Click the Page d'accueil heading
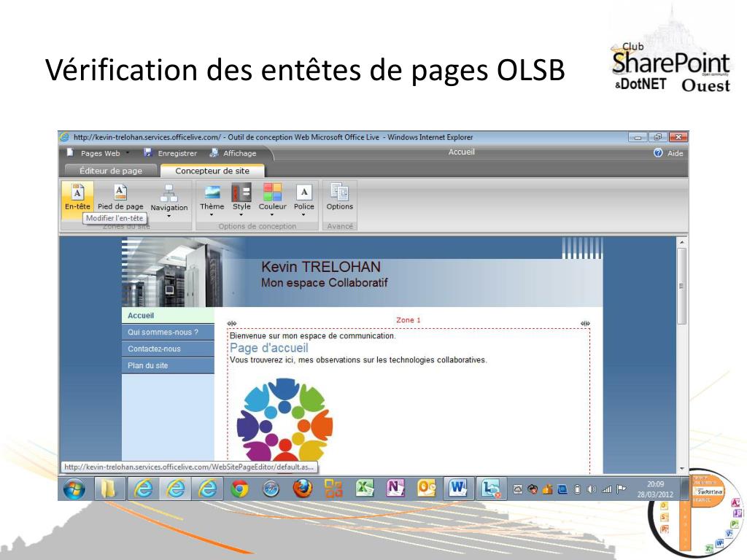 point(268,348)
